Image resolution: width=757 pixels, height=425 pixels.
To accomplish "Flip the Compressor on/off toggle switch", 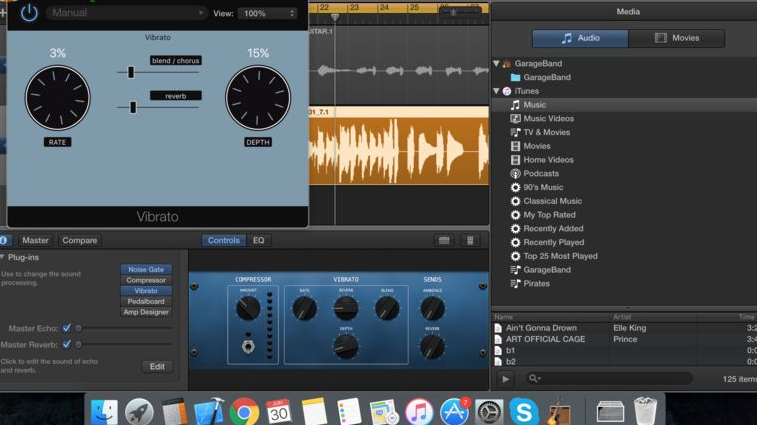I will [x=248, y=345].
